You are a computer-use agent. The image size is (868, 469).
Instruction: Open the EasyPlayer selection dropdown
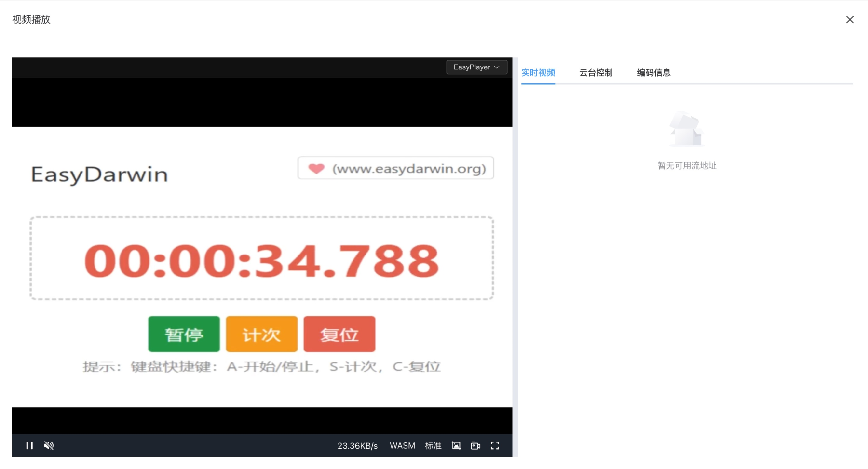click(476, 67)
